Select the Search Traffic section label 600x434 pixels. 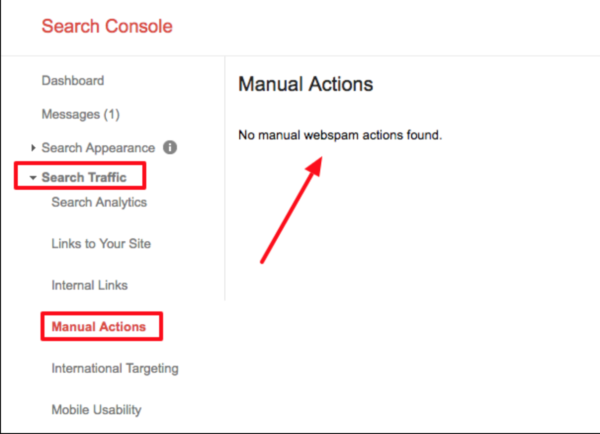click(x=84, y=177)
